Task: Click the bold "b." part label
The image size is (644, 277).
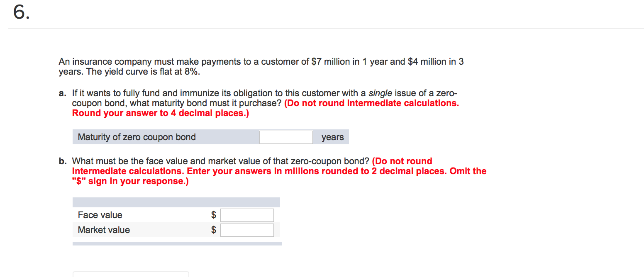Action: (63, 161)
